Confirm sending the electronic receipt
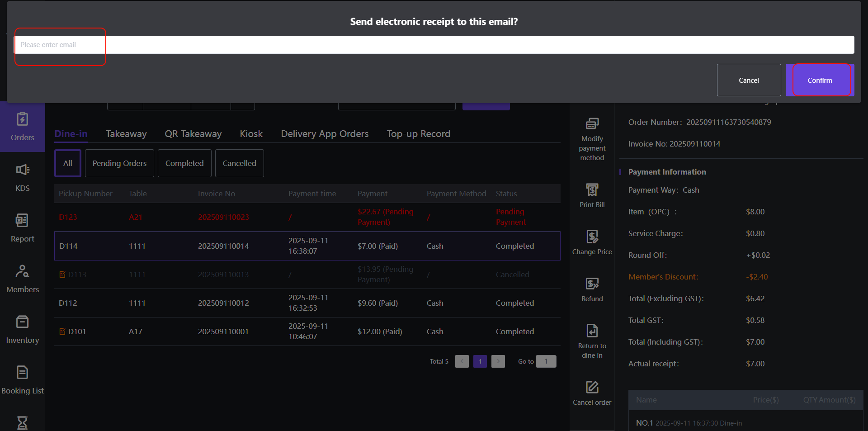Screen dimensions: 868x431 (x=819, y=80)
